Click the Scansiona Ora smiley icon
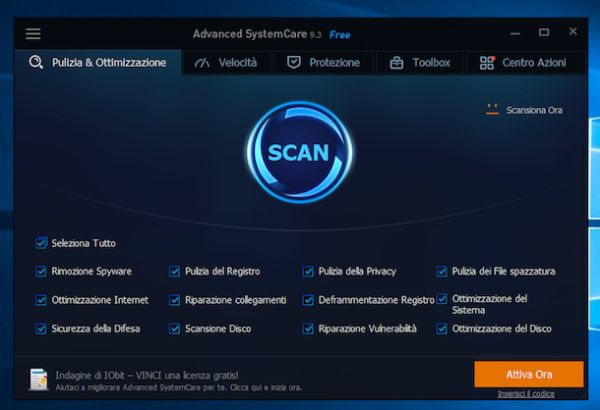Image resolution: width=600 pixels, height=410 pixels. point(491,110)
